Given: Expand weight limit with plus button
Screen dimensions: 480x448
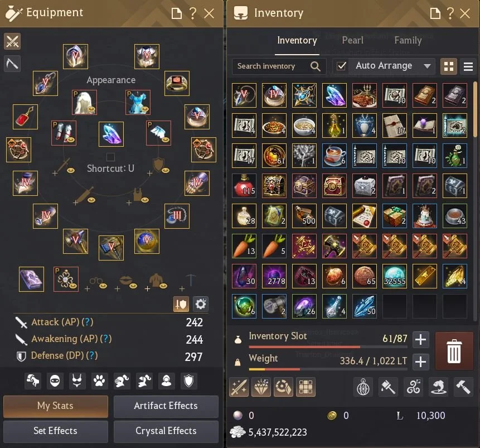Looking at the screenshot, I should click(420, 362).
